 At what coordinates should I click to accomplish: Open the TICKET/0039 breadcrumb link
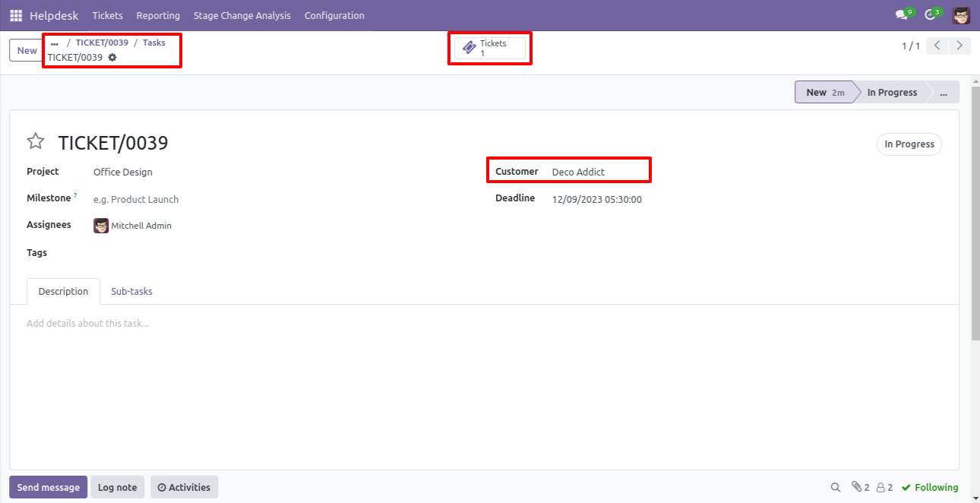(102, 43)
